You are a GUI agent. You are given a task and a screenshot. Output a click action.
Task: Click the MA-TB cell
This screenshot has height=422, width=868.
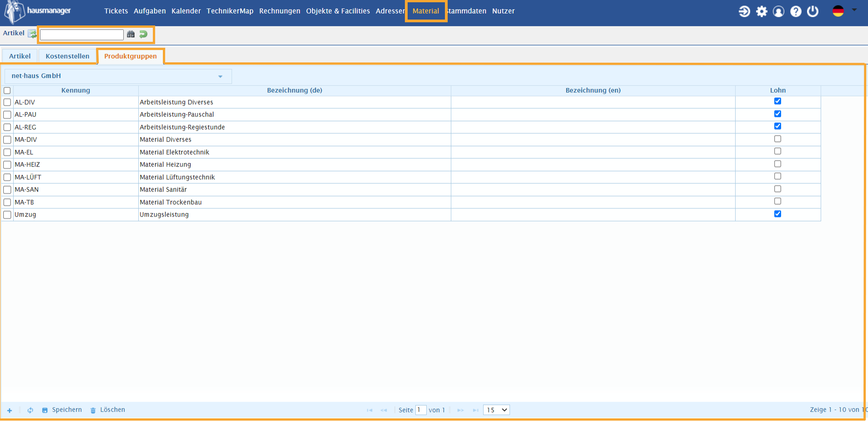[x=76, y=202]
